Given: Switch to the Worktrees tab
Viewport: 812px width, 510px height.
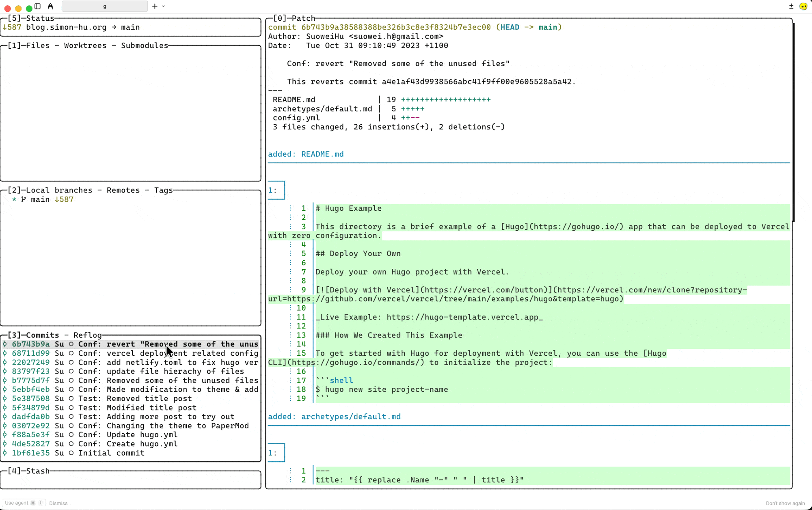Looking at the screenshot, I should click(85, 45).
